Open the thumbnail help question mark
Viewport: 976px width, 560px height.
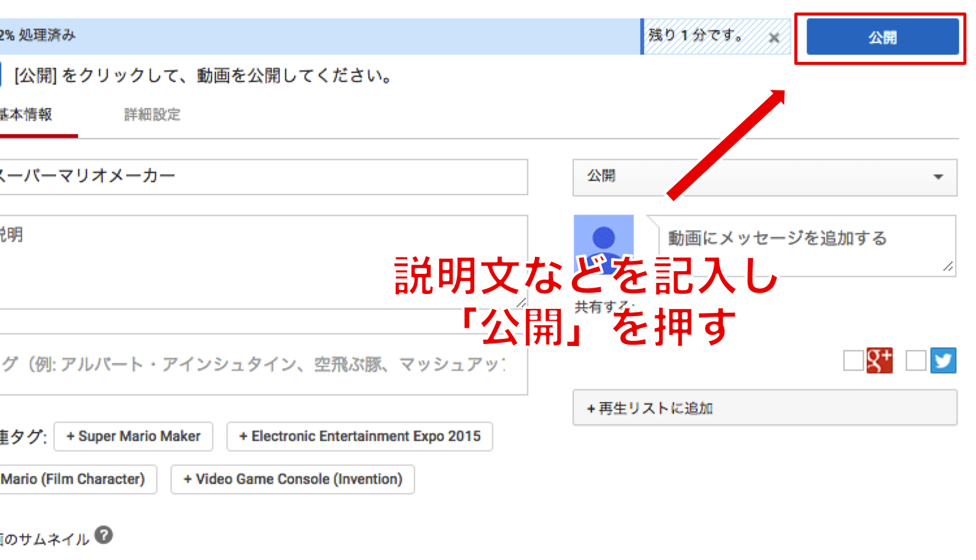(x=104, y=535)
